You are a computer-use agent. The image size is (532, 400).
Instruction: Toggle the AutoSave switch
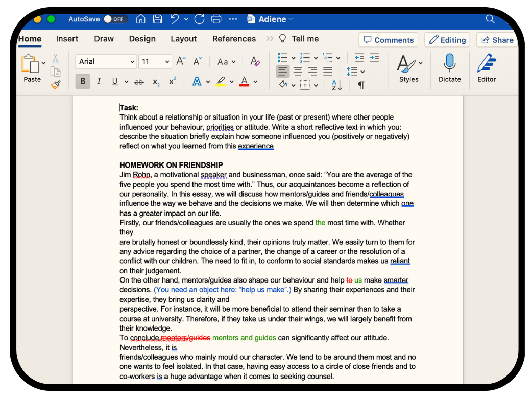tap(115, 19)
